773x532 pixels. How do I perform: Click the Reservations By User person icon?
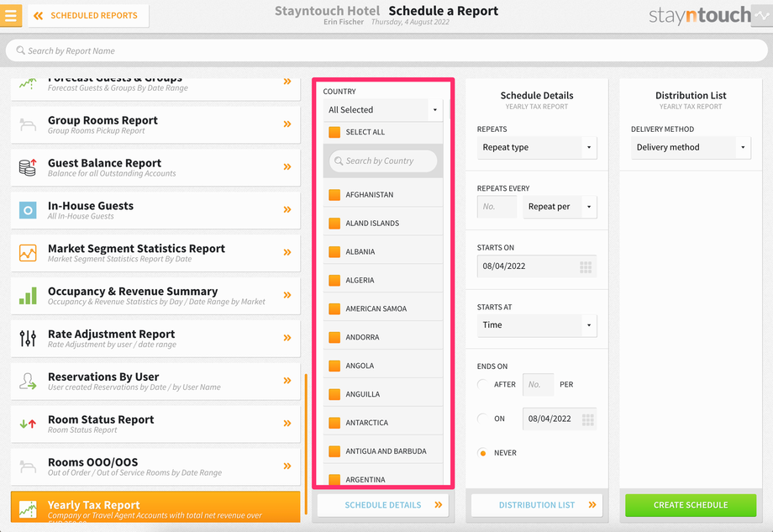(28, 381)
